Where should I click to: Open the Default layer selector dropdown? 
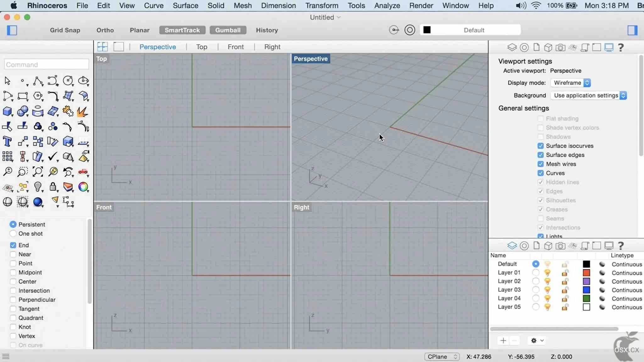(x=470, y=30)
